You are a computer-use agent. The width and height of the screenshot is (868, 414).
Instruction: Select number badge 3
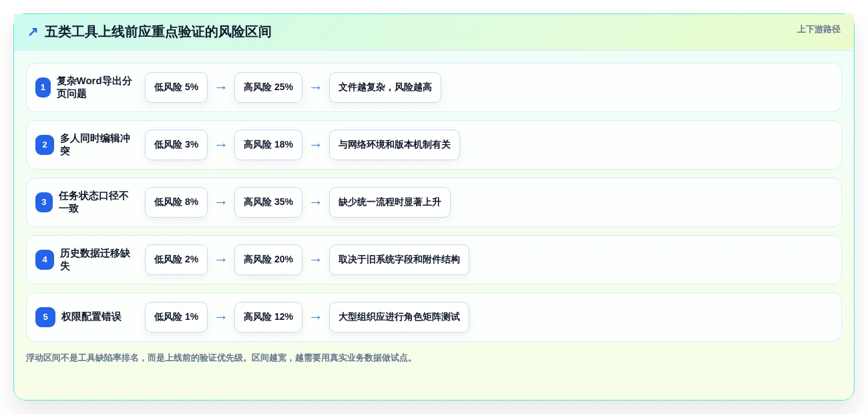pos(44,202)
